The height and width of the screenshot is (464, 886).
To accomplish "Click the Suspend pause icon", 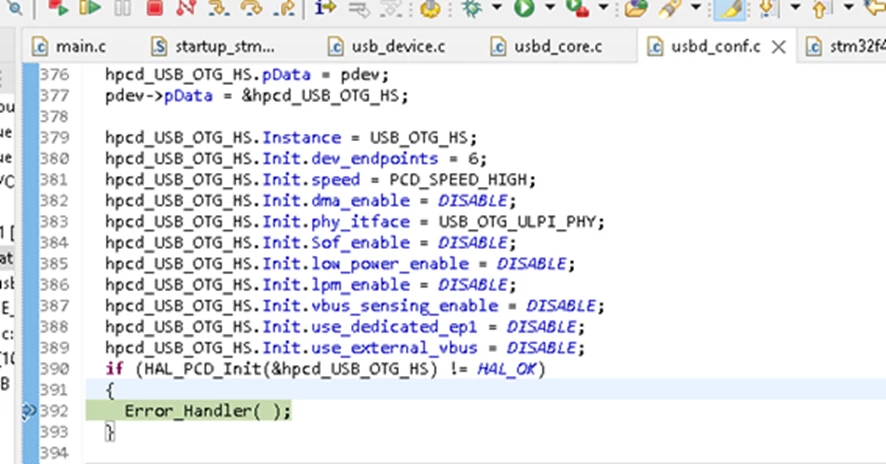I will click(x=122, y=8).
